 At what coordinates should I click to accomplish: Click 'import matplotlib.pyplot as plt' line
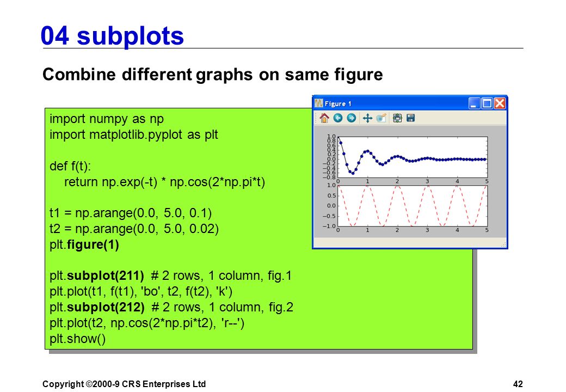click(x=133, y=134)
